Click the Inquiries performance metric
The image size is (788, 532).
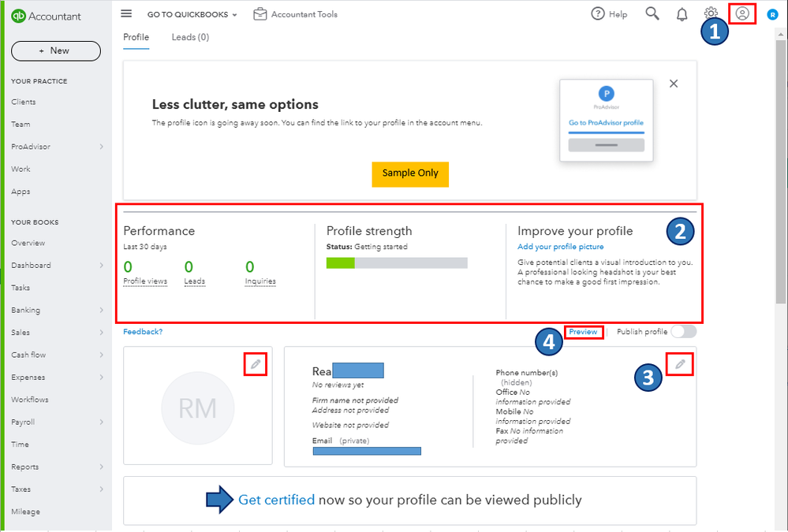pyautogui.click(x=260, y=272)
